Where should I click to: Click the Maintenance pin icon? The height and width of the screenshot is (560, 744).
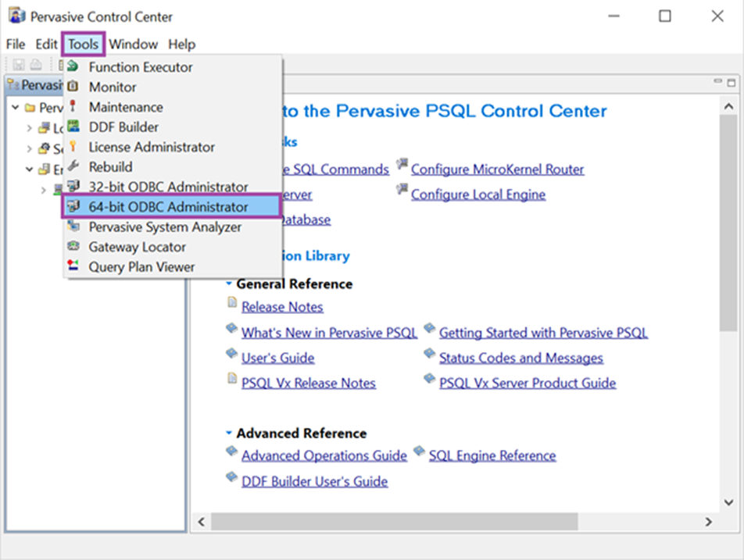[73, 105]
